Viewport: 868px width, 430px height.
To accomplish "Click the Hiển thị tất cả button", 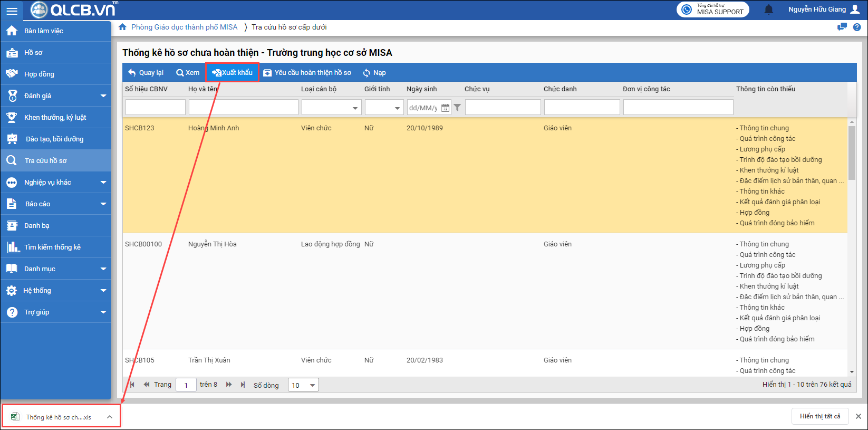I will 819,416.
